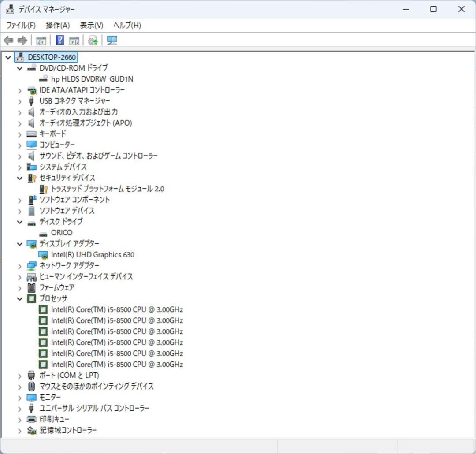The image size is (476, 454).
Task: Open the 操作(A) menu
Action: pyautogui.click(x=57, y=25)
